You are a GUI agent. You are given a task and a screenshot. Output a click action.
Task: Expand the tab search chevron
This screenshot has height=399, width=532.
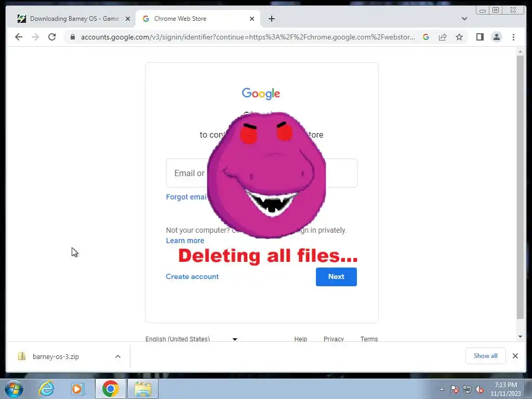click(464, 19)
